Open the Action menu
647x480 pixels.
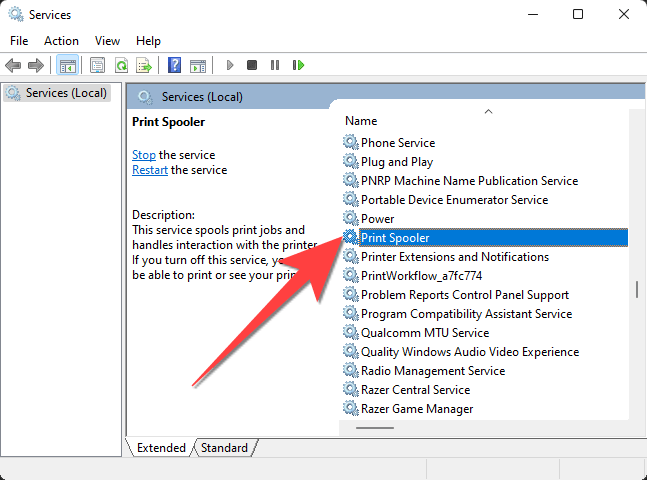click(x=61, y=41)
